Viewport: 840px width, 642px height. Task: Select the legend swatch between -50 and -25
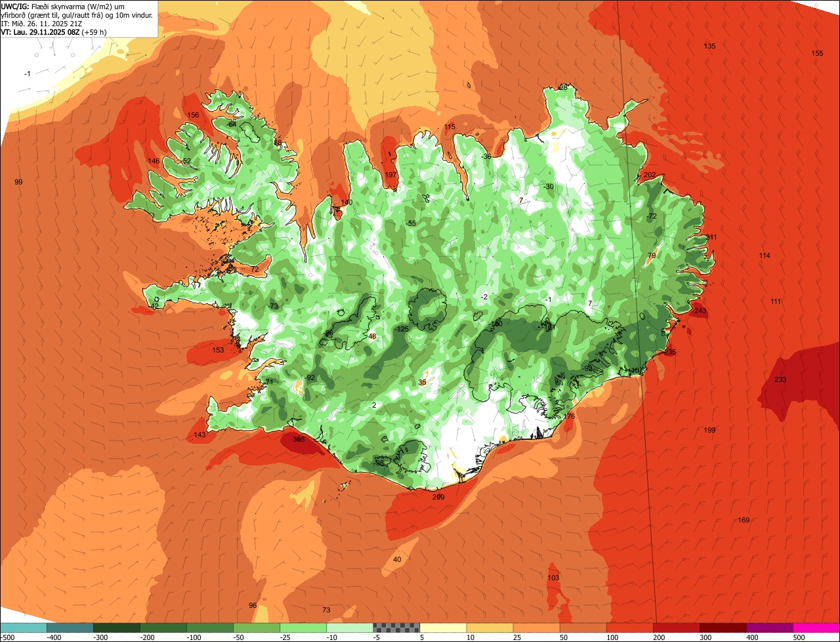point(256,628)
